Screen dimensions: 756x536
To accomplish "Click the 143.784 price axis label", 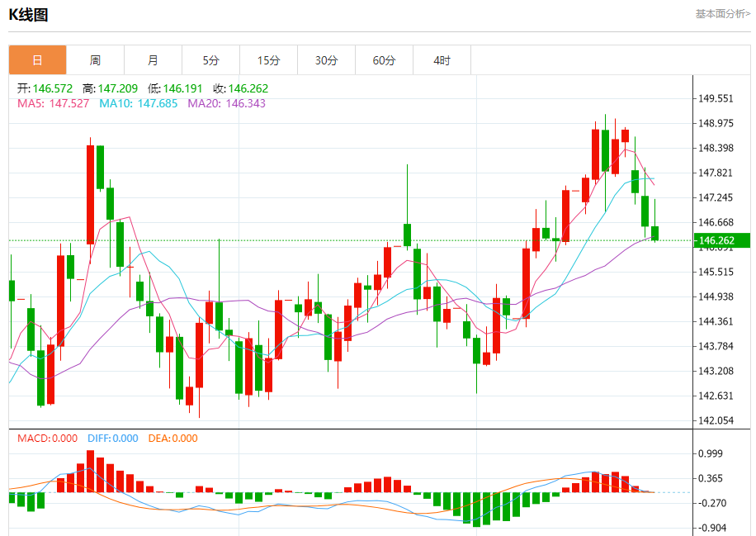I will (x=716, y=346).
